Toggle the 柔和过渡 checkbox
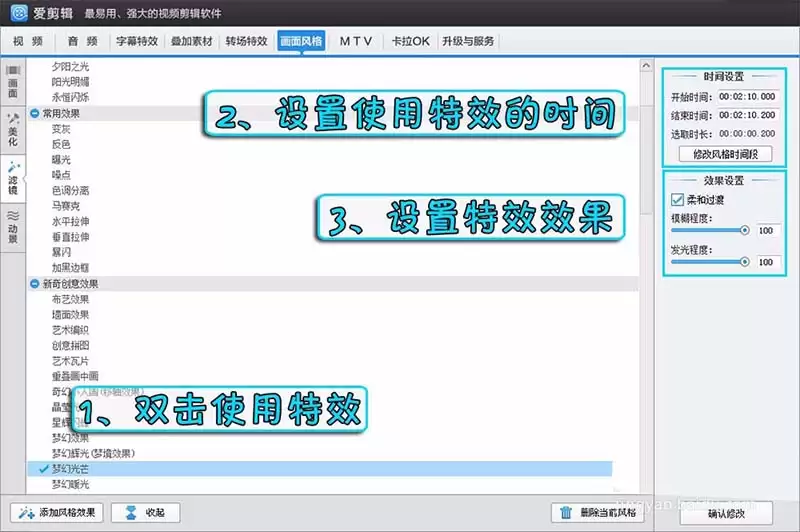This screenshot has width=800, height=532. click(677, 199)
